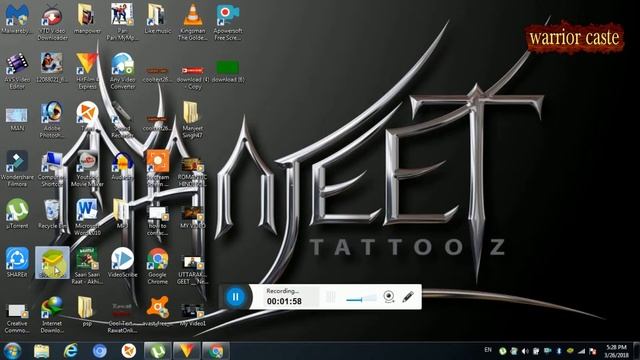
Task: Switch to HitFilm taskbar window
Action: click(x=187, y=351)
